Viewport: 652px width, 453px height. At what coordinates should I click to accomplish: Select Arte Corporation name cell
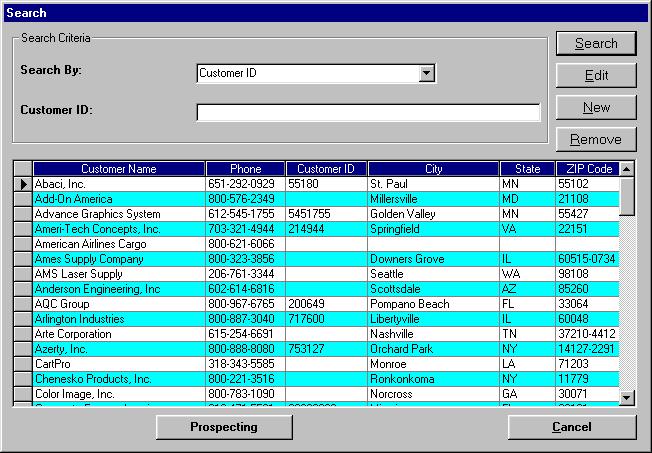coord(119,334)
